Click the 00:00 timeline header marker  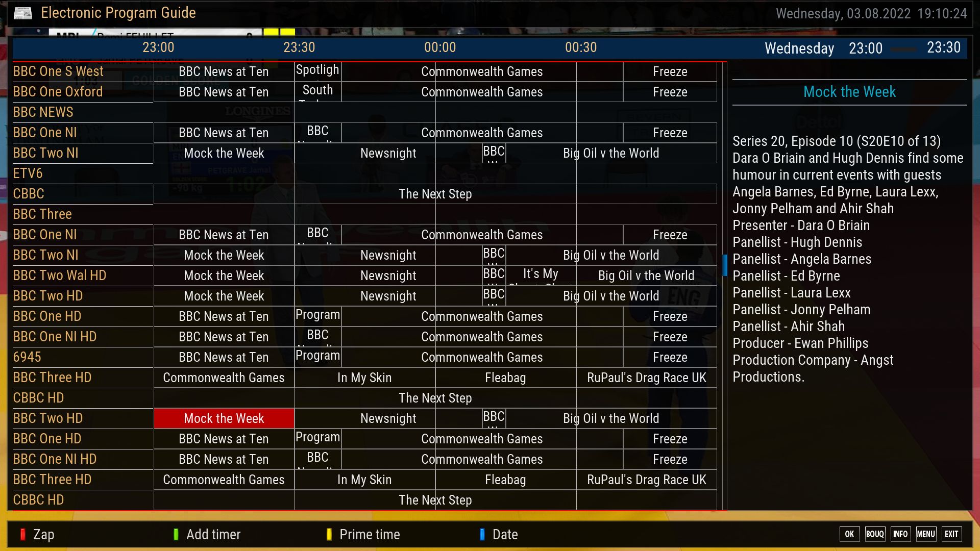tap(440, 47)
